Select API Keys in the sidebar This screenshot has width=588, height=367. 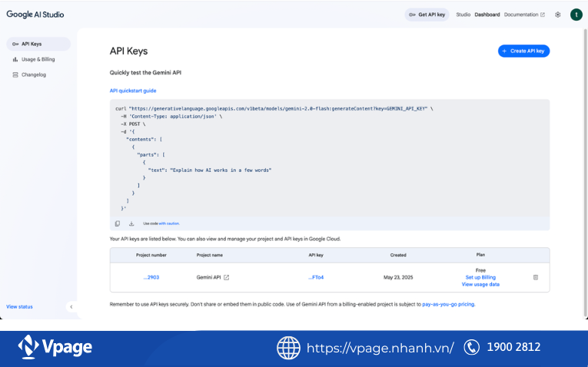tap(38, 44)
